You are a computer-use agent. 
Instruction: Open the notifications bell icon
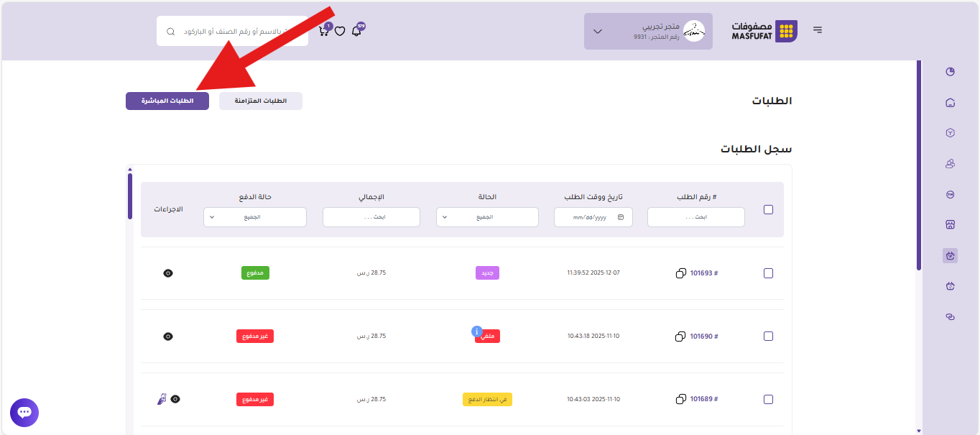tap(356, 32)
